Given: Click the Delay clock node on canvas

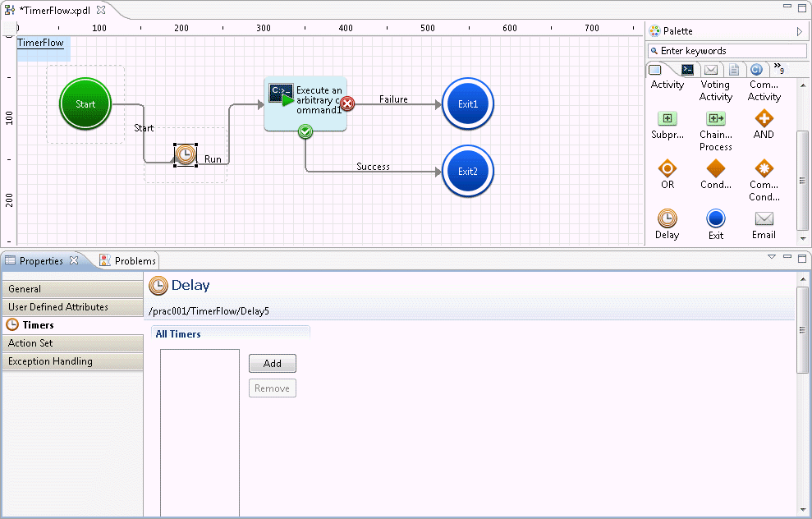Looking at the screenshot, I should click(186, 154).
